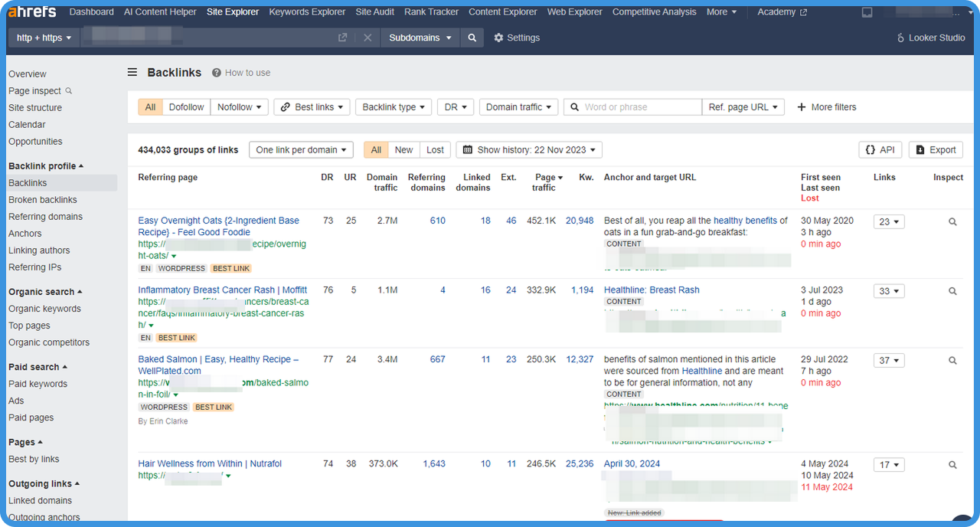Screen dimensions: 980x527
Task: Open Baked Salmon WellPlated link
Action: [219, 365]
